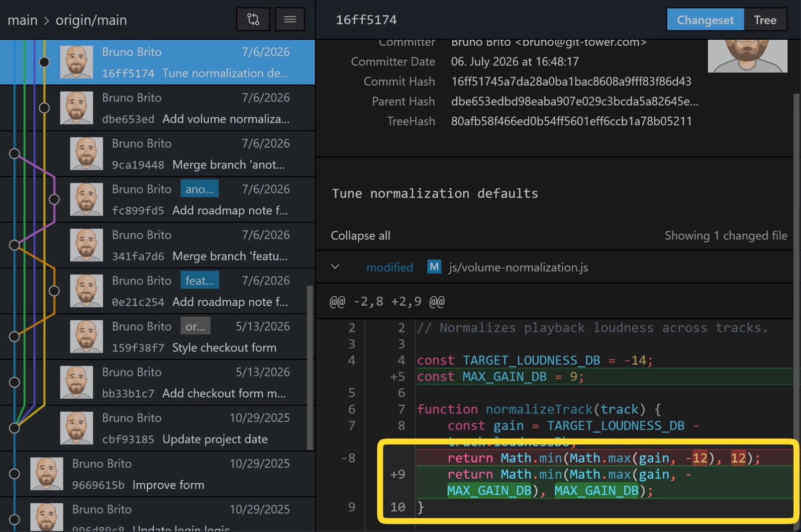Image resolution: width=801 pixels, height=532 pixels.
Task: Click the 'ano...' branch label badge
Action: [200, 189]
